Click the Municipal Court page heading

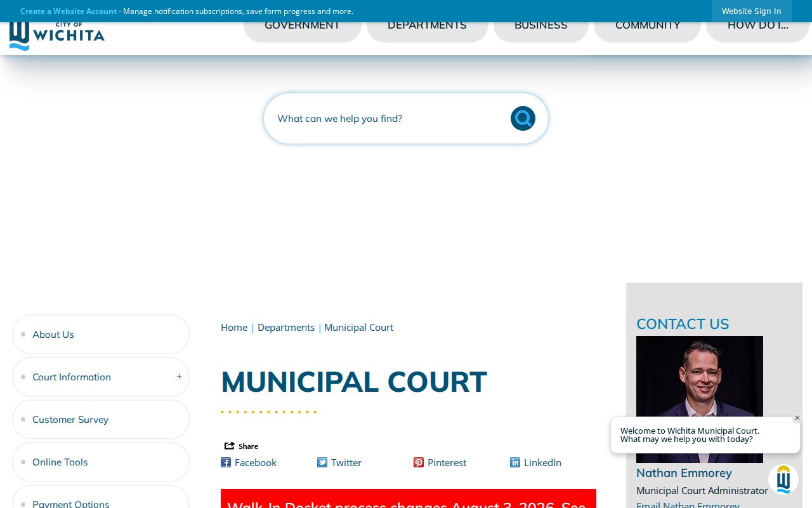(354, 382)
